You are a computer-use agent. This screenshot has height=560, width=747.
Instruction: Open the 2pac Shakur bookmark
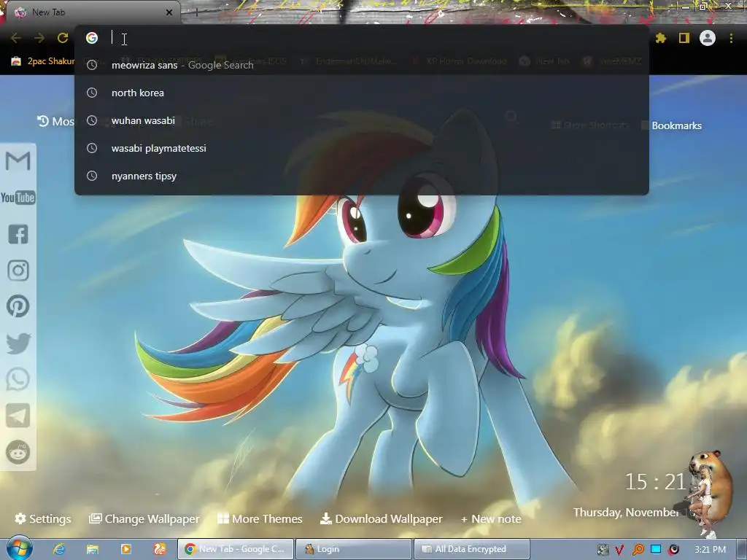[43, 61]
